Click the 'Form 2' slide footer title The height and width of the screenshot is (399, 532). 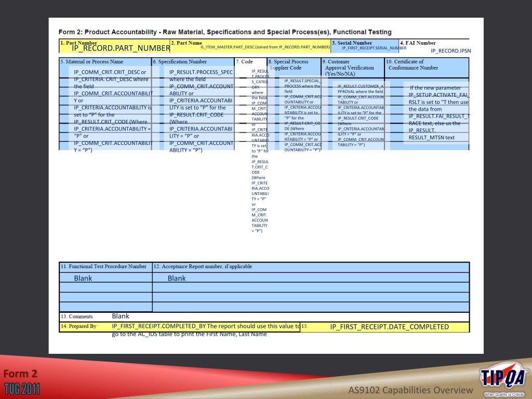20,374
